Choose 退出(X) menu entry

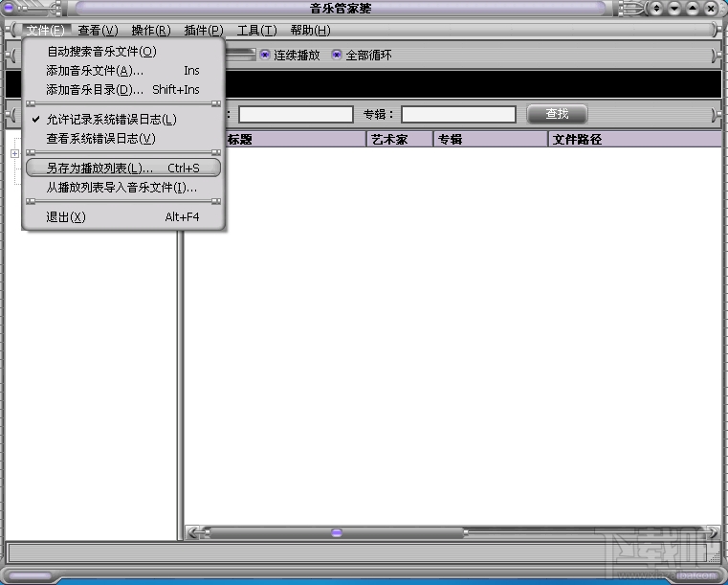click(123, 217)
